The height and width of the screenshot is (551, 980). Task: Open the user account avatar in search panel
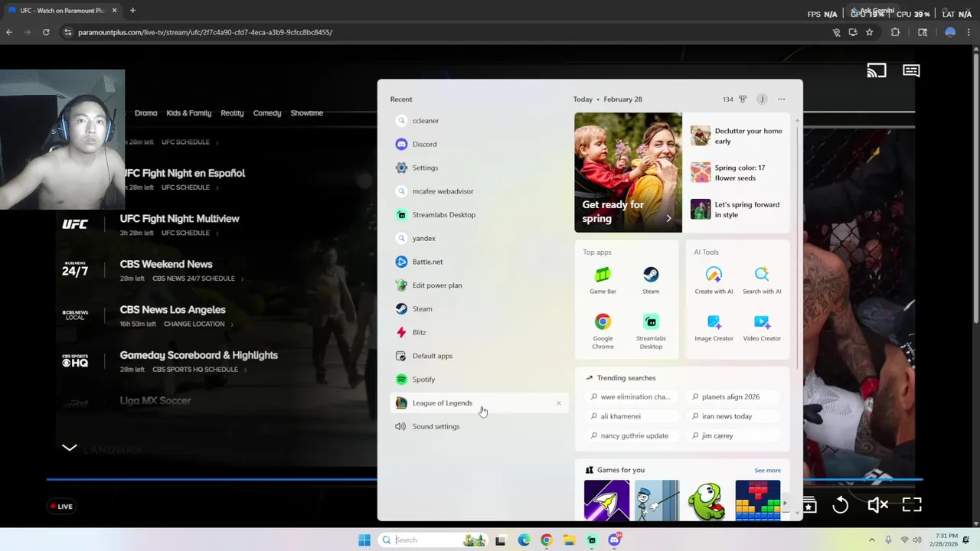click(x=762, y=99)
